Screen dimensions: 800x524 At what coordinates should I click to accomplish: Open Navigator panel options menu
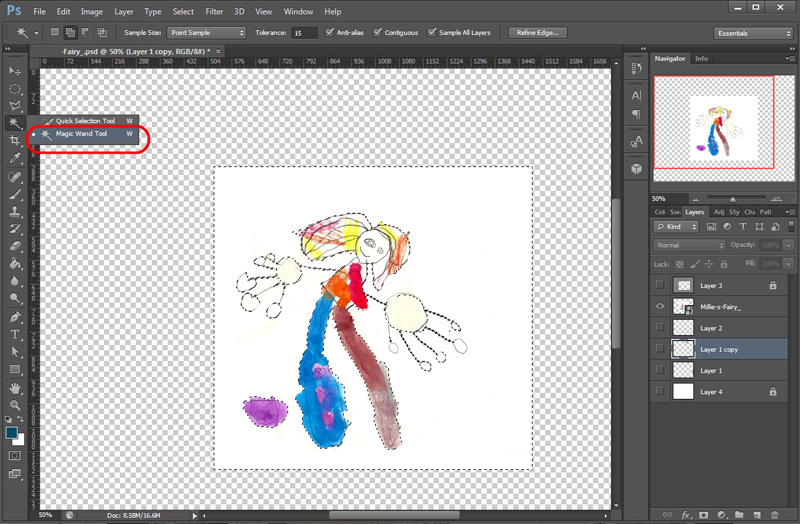[790, 59]
